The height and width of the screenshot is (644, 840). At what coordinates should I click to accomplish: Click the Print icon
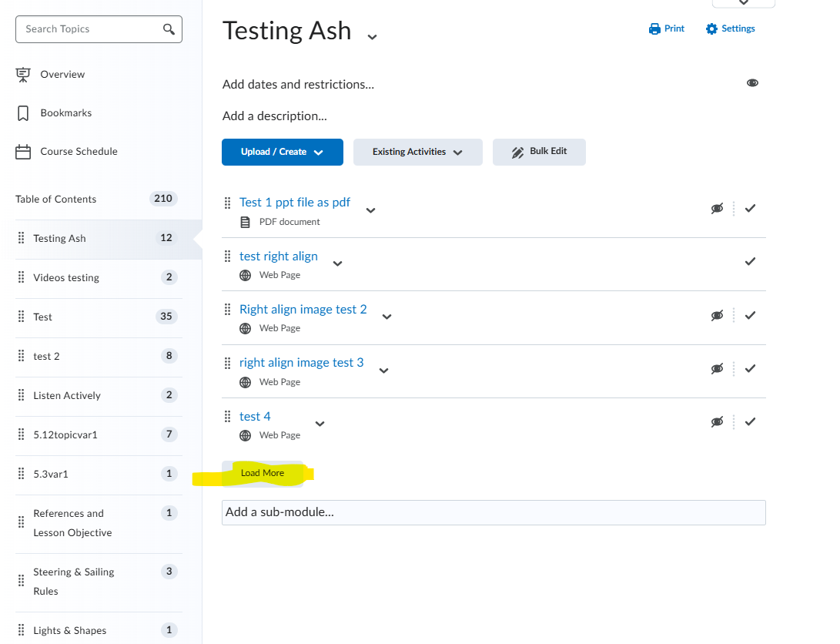pos(655,29)
